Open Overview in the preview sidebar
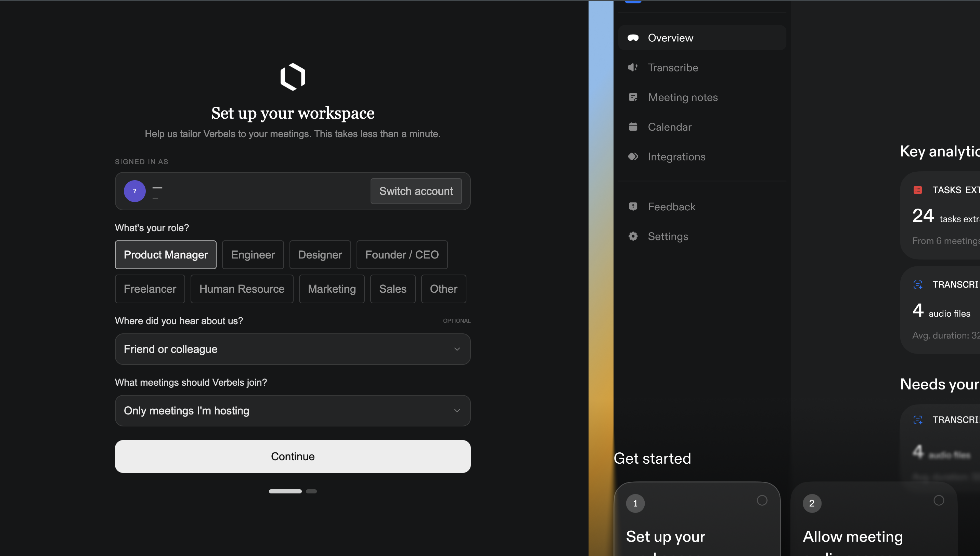980x556 pixels. pyautogui.click(x=702, y=38)
